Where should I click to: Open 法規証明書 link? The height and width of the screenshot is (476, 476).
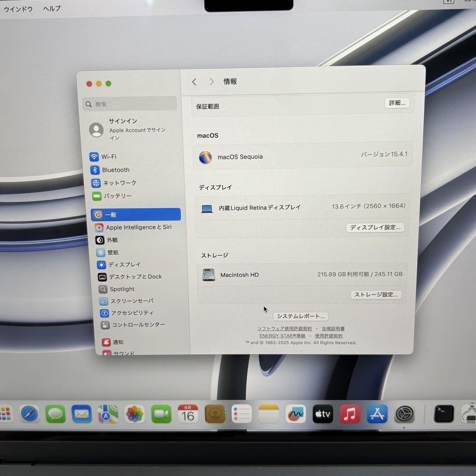point(333,328)
